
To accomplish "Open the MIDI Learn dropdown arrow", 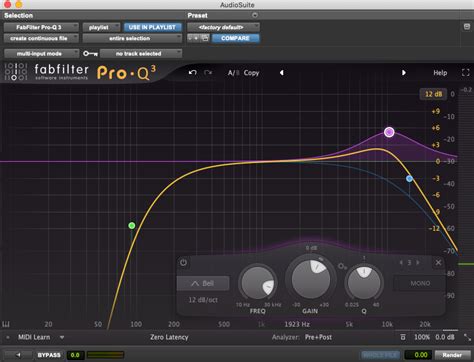I will coord(62,337).
